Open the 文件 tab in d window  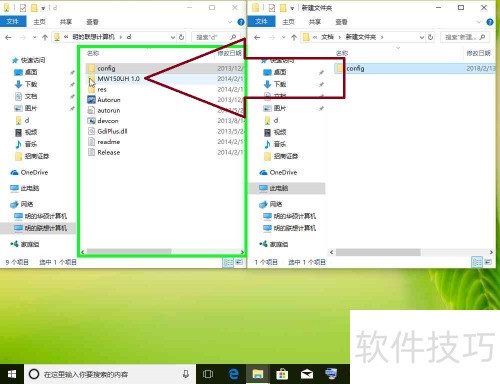coord(13,22)
